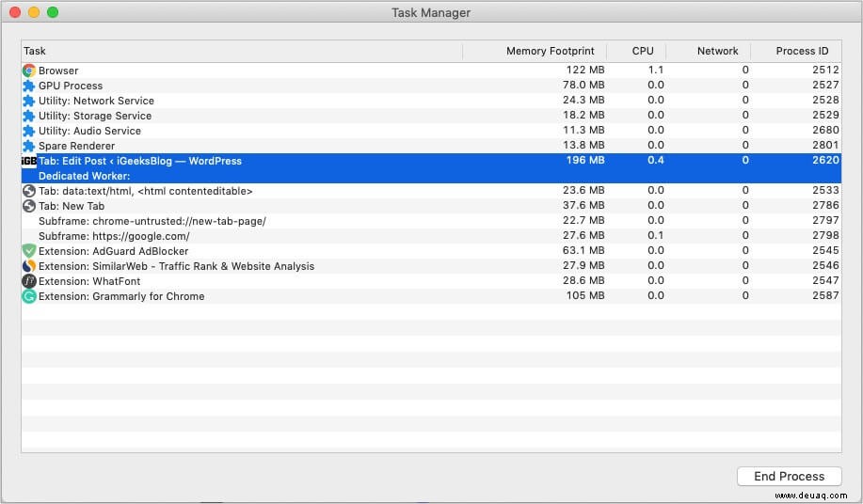Image resolution: width=863 pixels, height=504 pixels.
Task: Click process ID 2620
Action: (x=825, y=160)
